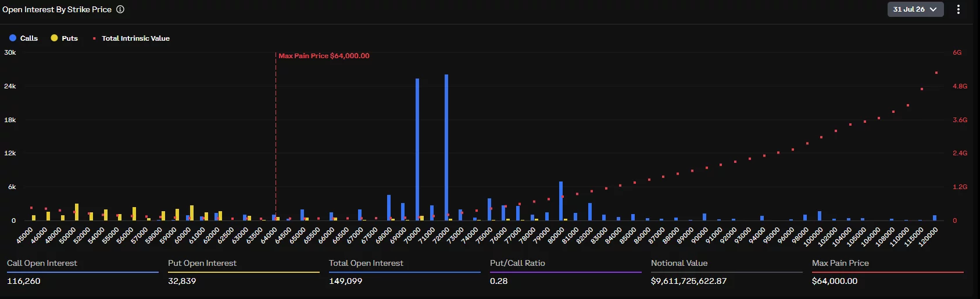Viewport: 980px width, 299px height.
Task: Click the tall call bar at strike 70000
Action: coord(417,149)
